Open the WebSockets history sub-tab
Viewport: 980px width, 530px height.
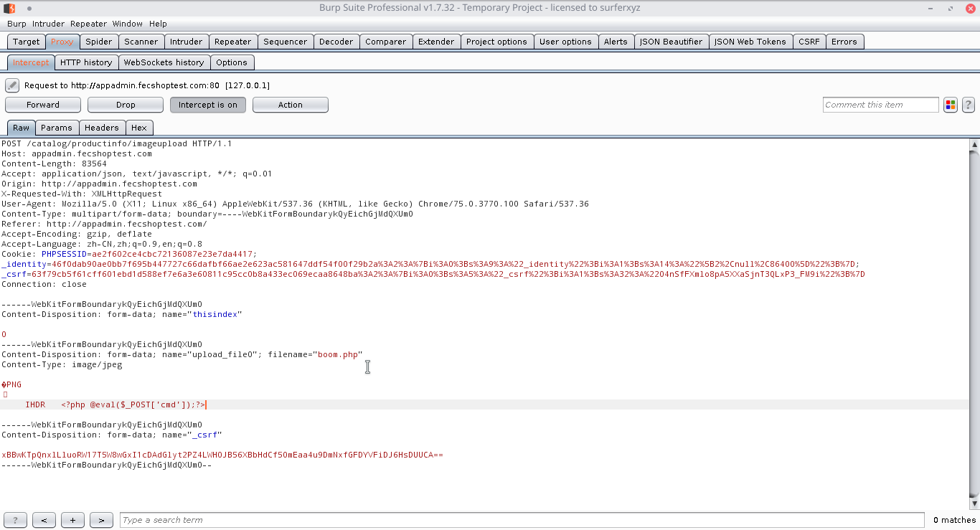(164, 62)
